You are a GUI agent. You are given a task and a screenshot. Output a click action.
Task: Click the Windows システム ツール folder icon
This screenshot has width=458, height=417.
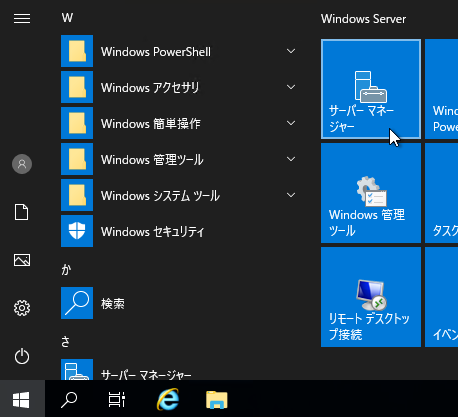(x=77, y=195)
